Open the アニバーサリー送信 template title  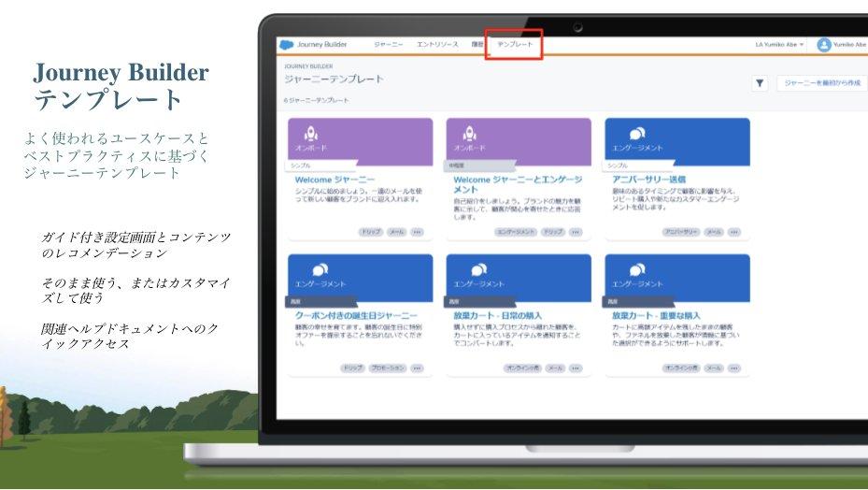pos(648,180)
